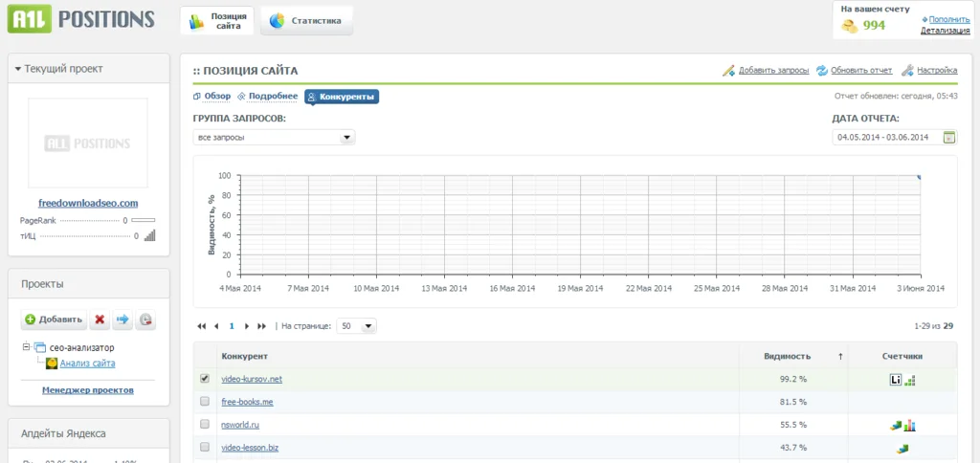
Task: Click the 1-29 из 29 count text
Action: point(933,326)
